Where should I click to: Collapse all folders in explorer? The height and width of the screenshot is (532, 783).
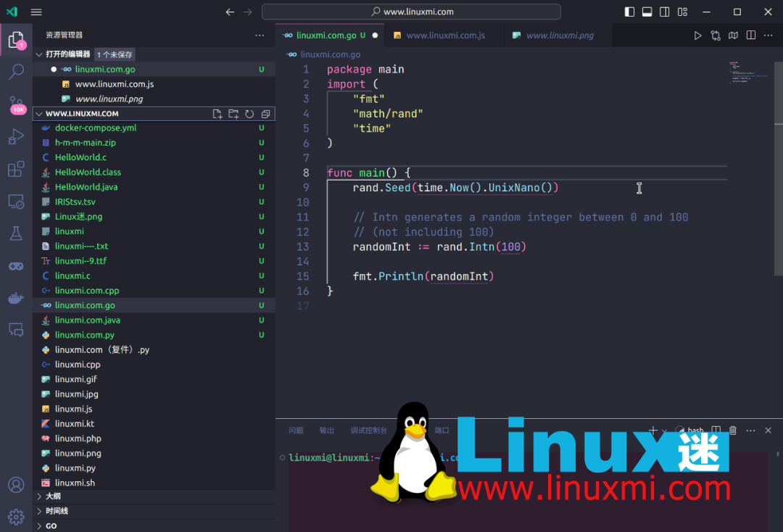coord(265,114)
